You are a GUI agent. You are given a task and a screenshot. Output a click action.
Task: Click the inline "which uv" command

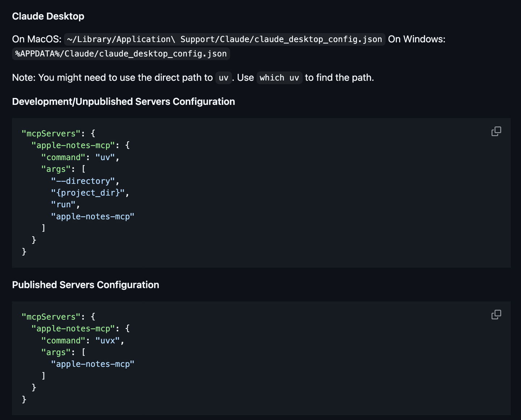pyautogui.click(x=279, y=78)
